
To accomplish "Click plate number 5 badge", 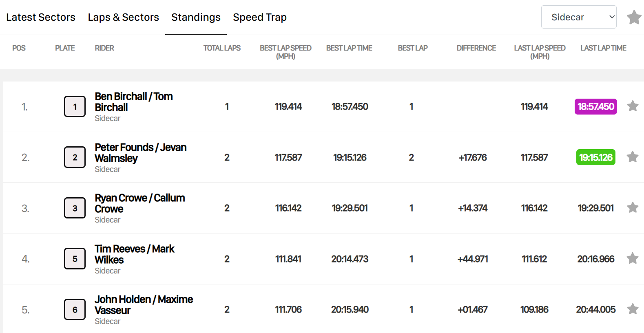I will pos(75,259).
